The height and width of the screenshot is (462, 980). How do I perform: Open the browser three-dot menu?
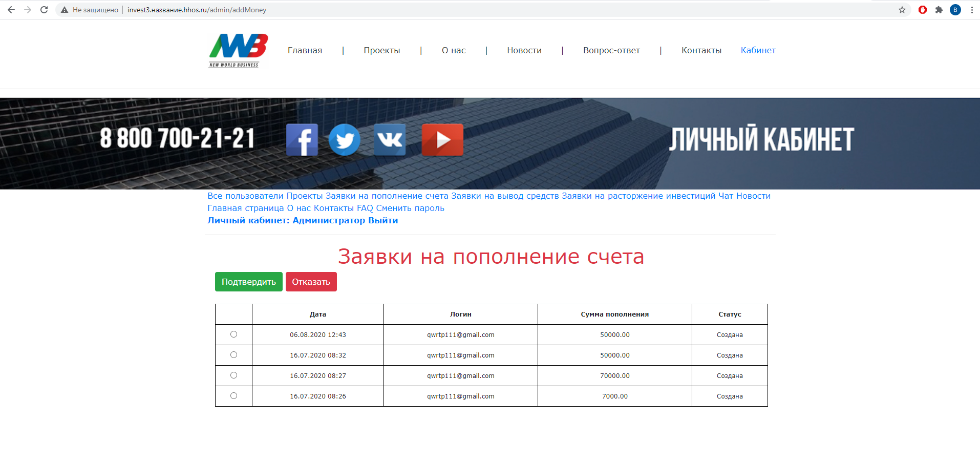(x=972, y=10)
